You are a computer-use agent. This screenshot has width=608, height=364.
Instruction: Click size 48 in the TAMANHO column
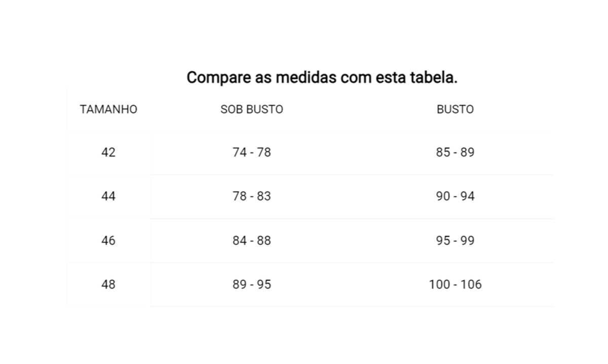(108, 285)
